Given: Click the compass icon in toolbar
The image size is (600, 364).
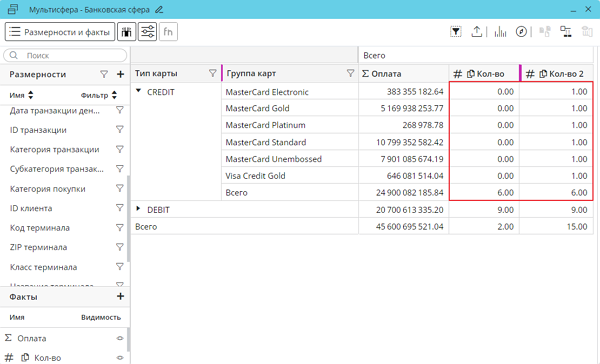Looking at the screenshot, I should [521, 32].
